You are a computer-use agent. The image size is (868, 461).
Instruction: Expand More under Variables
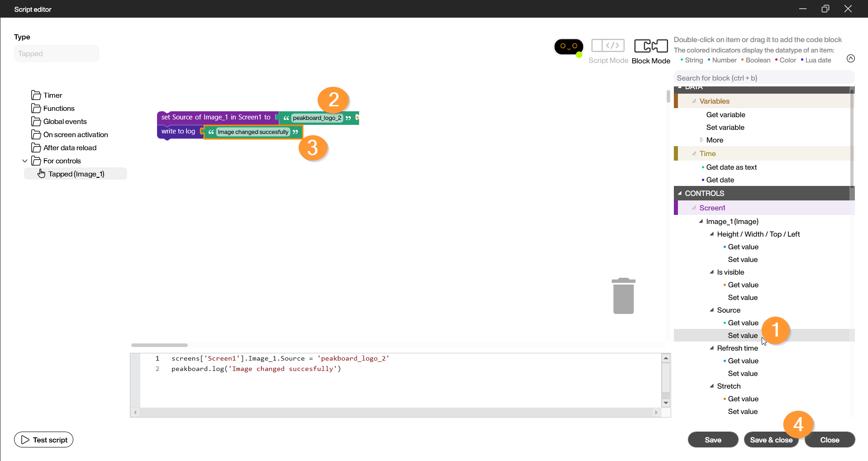(x=715, y=140)
